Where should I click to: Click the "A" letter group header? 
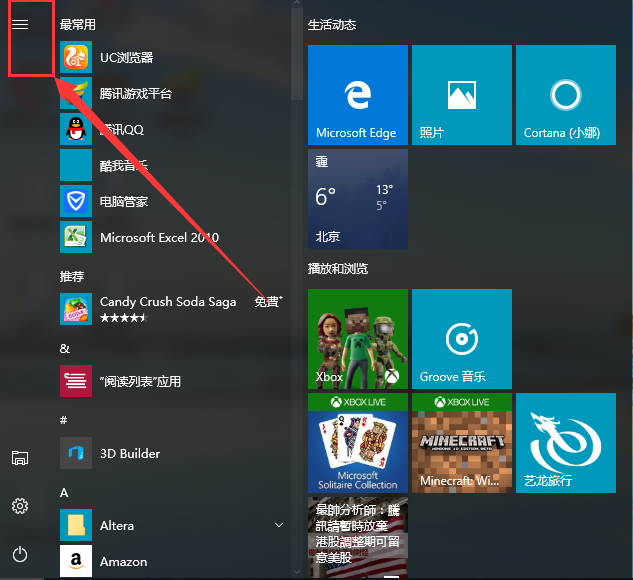64,492
